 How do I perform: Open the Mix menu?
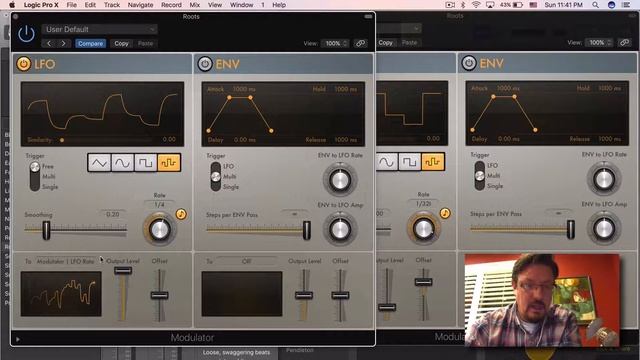(x=195, y=5)
